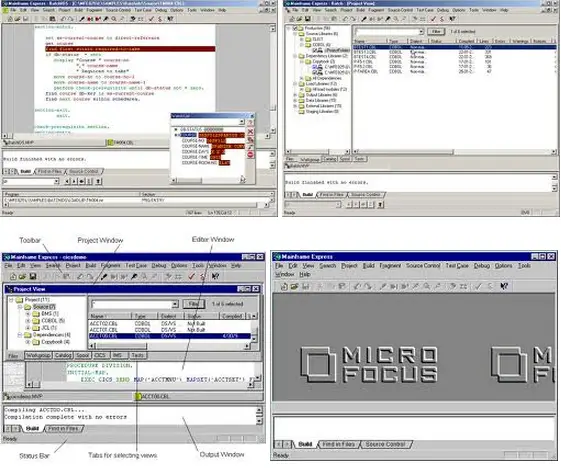
Task: Expand the Copybook folder in cicsdemo tree
Action: click(28, 342)
